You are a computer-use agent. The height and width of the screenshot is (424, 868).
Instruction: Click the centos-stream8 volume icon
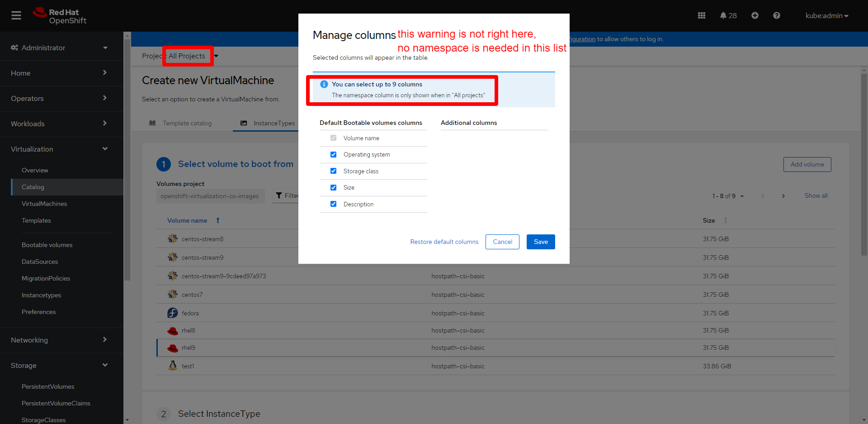173,238
